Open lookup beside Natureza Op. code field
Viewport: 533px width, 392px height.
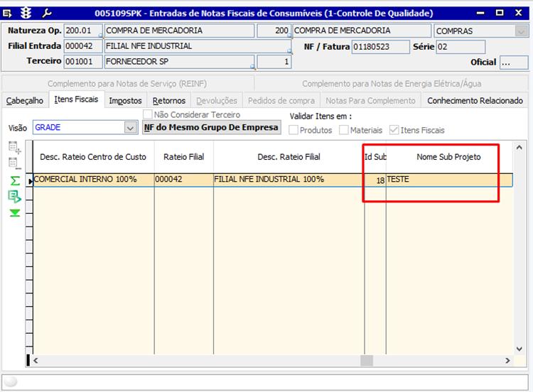pos(101,36)
